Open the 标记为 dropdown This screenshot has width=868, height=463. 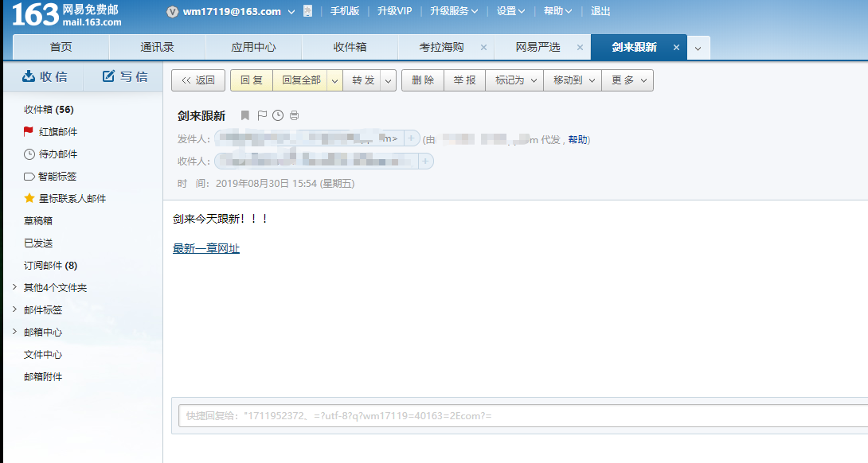[514, 80]
